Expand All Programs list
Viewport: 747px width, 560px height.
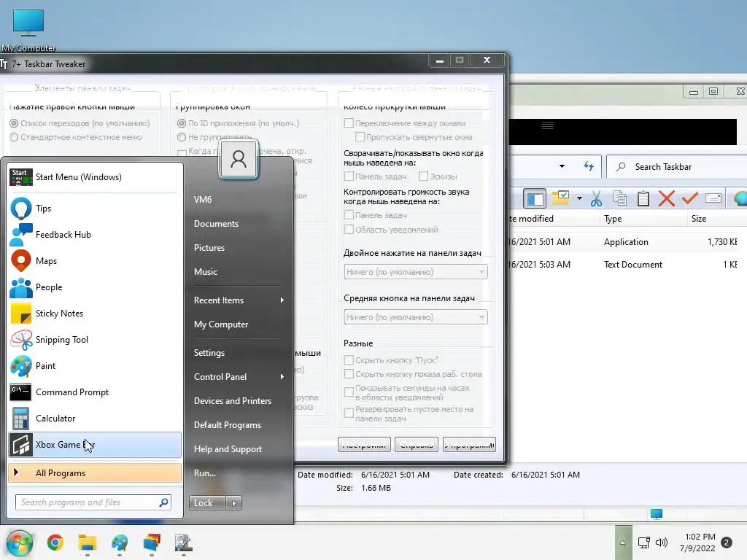(x=95, y=472)
